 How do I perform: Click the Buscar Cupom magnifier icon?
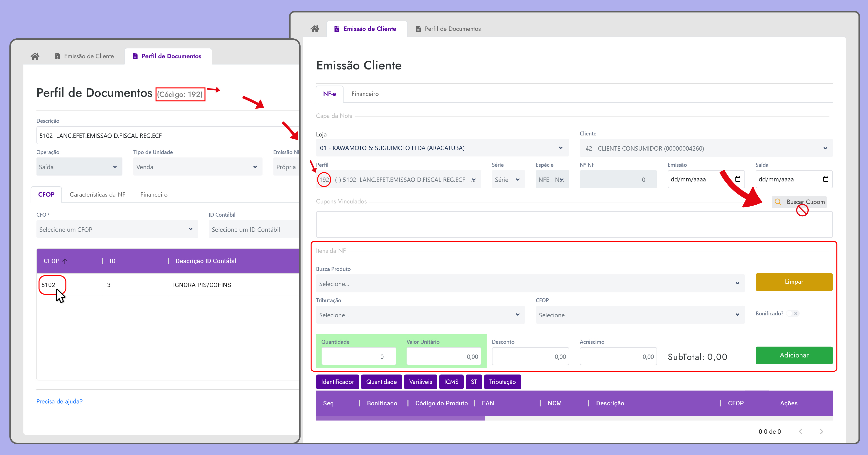coord(778,202)
